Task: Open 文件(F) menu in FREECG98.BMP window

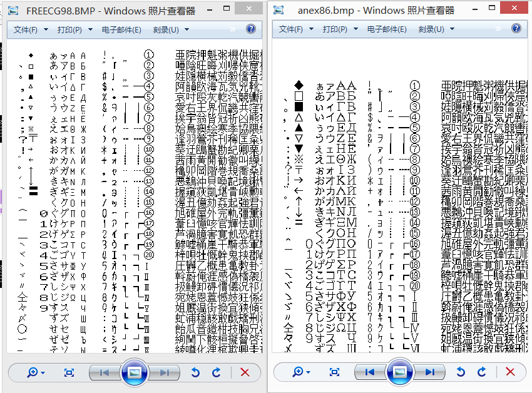Action: [26, 30]
